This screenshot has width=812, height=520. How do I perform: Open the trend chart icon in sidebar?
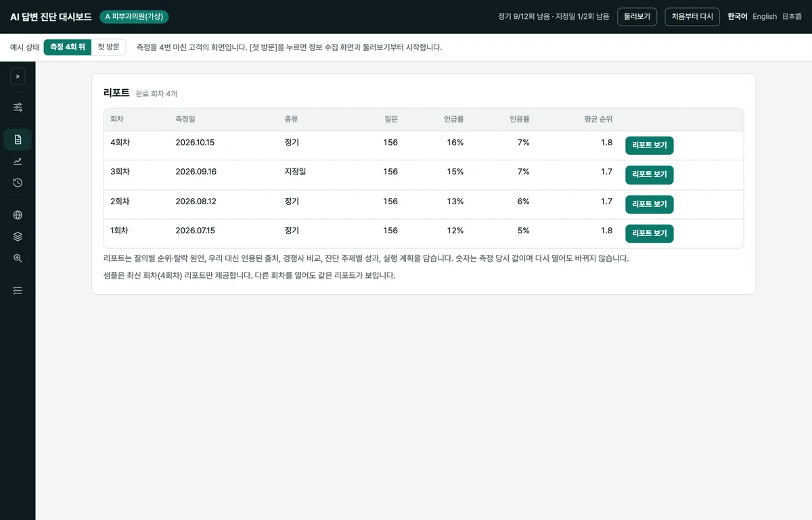tap(18, 161)
